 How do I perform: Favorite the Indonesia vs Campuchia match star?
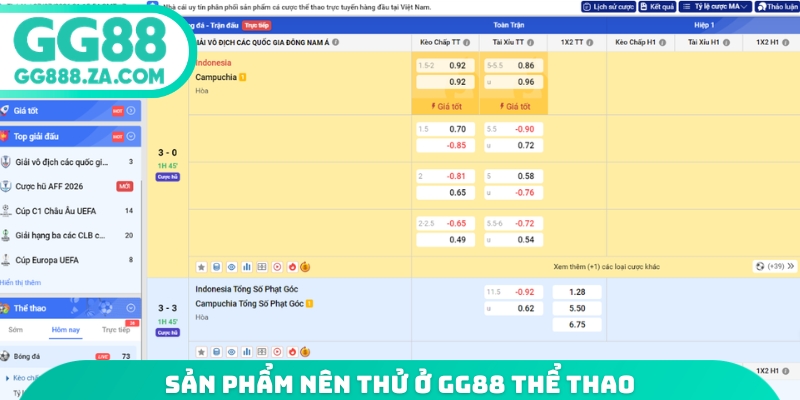pos(202,267)
